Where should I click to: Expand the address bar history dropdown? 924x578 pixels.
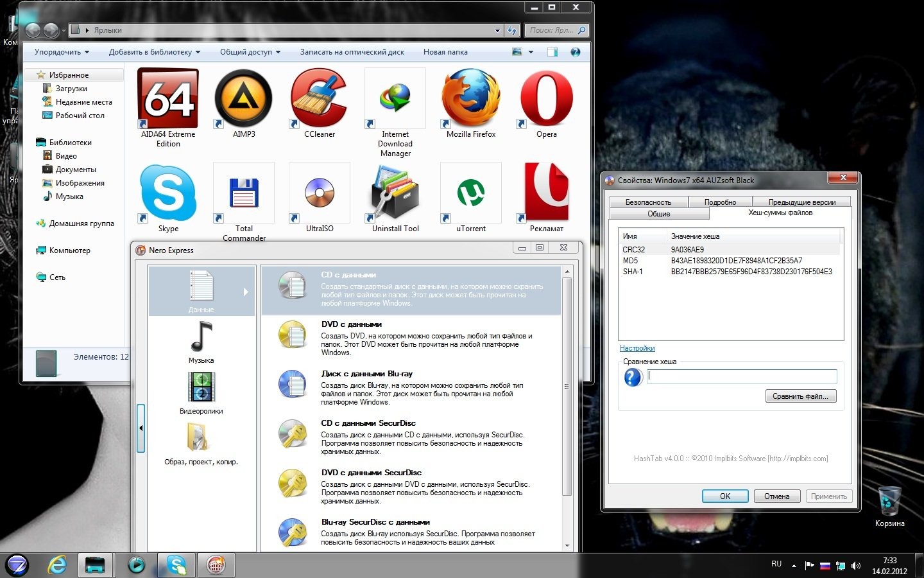coord(497,30)
